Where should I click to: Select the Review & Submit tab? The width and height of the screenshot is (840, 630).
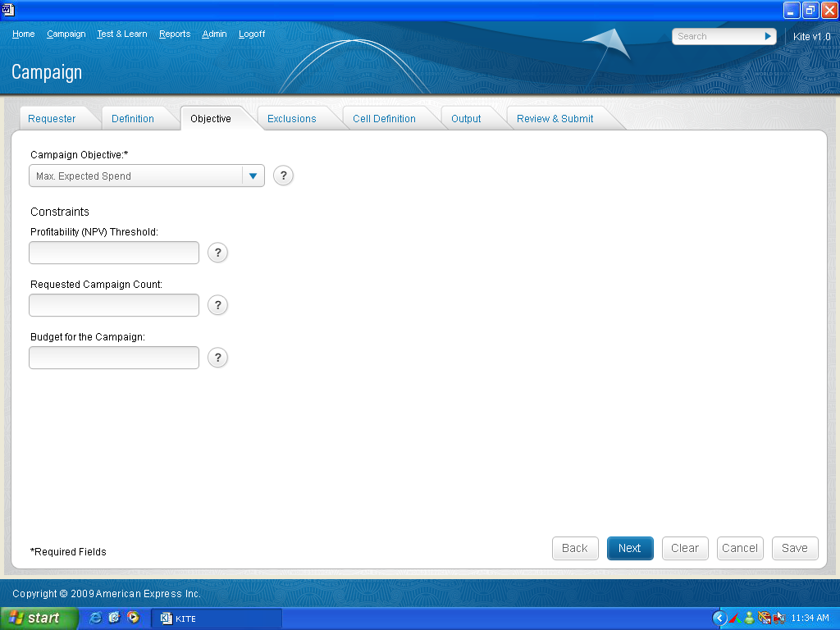(x=555, y=119)
